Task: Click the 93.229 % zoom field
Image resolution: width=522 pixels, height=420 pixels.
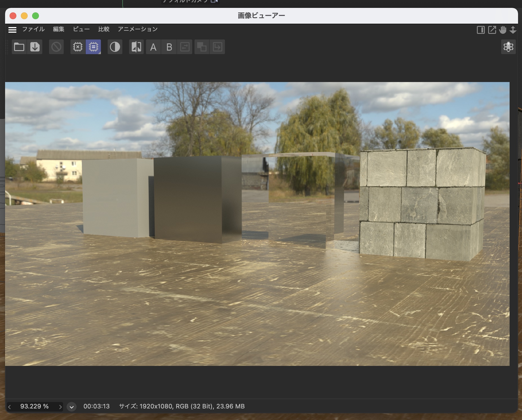Action: (34, 406)
